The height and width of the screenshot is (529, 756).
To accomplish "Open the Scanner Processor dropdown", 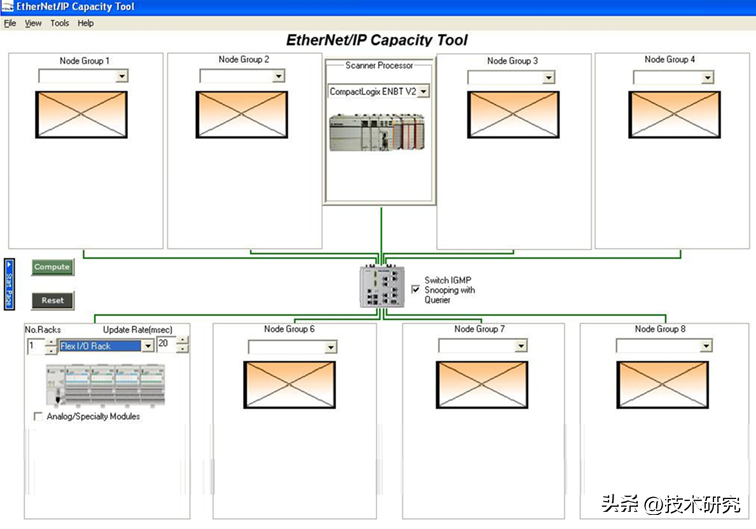I will coord(423,91).
